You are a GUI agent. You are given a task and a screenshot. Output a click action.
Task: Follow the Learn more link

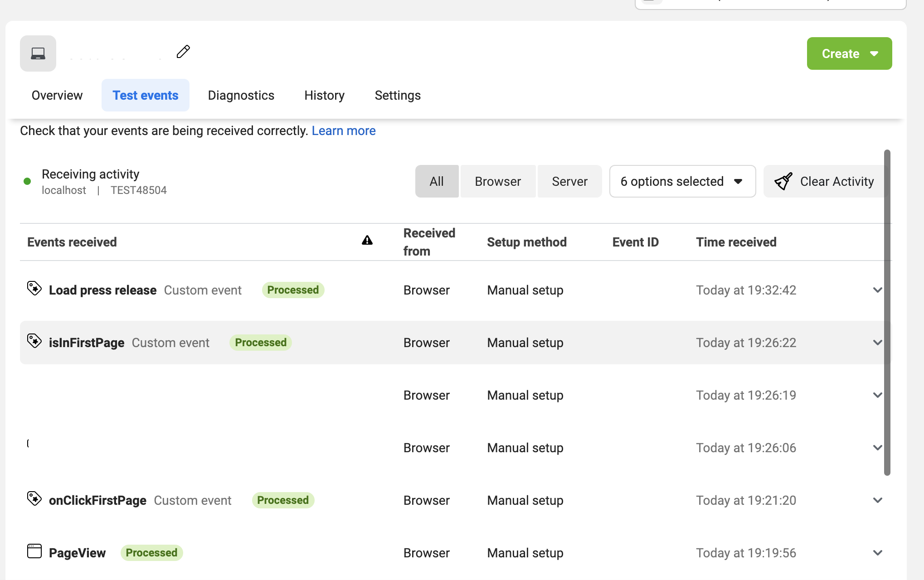pyautogui.click(x=344, y=130)
